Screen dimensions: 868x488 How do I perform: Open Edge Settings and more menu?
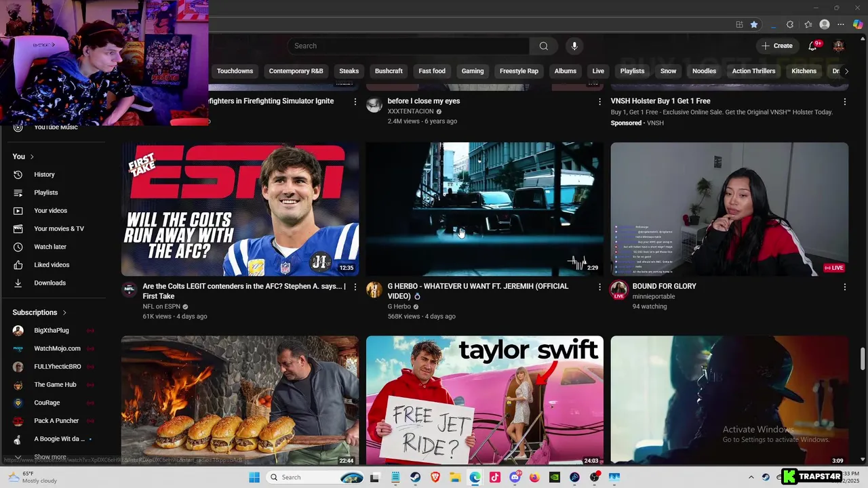coord(841,24)
